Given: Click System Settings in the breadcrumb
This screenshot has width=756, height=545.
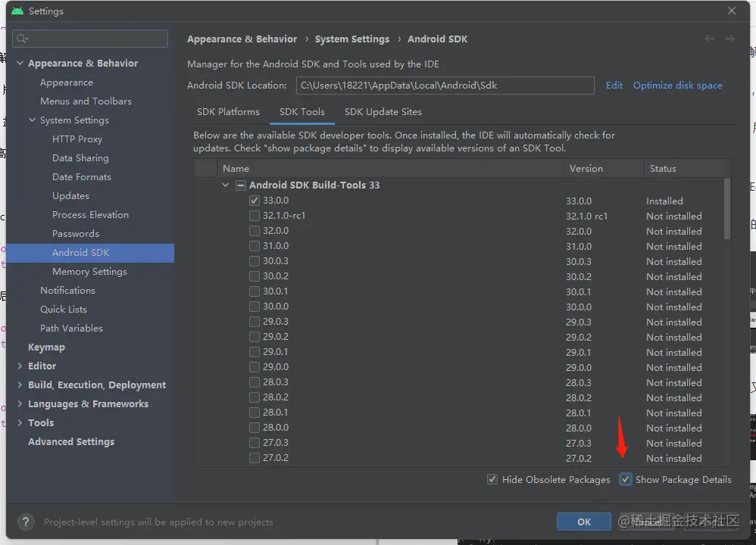Looking at the screenshot, I should coord(352,39).
